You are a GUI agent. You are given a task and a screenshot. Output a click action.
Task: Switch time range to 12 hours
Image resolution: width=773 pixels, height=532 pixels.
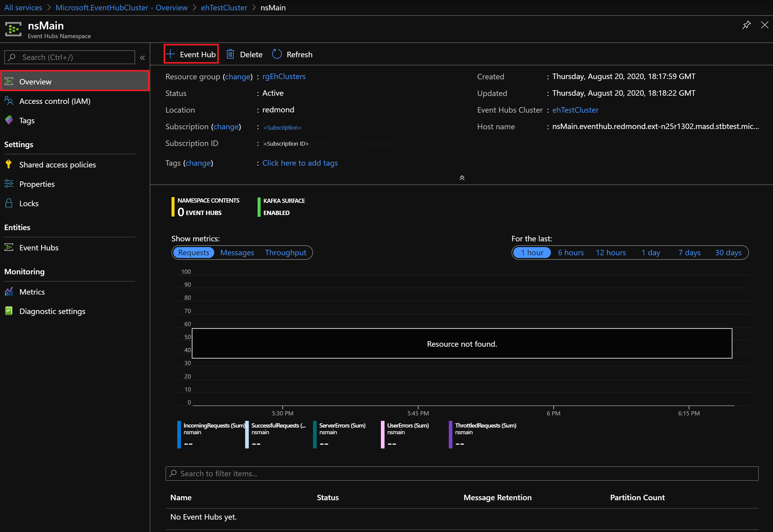click(611, 252)
